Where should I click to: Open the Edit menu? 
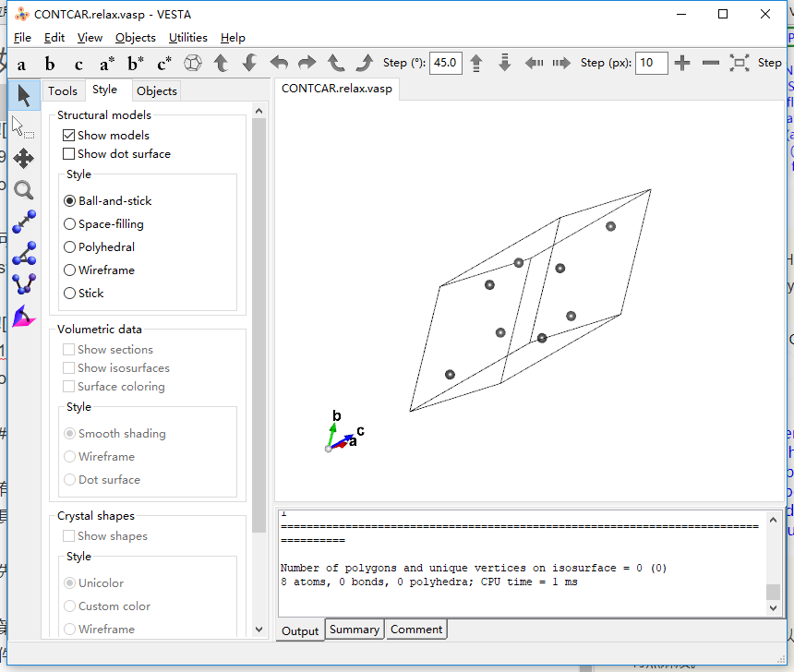[x=54, y=38]
